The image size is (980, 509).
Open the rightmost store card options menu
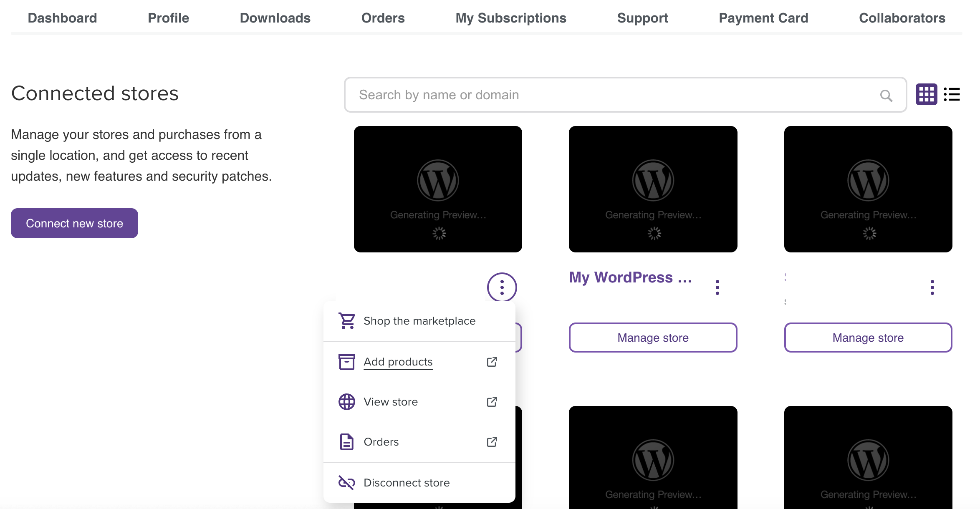[932, 287]
